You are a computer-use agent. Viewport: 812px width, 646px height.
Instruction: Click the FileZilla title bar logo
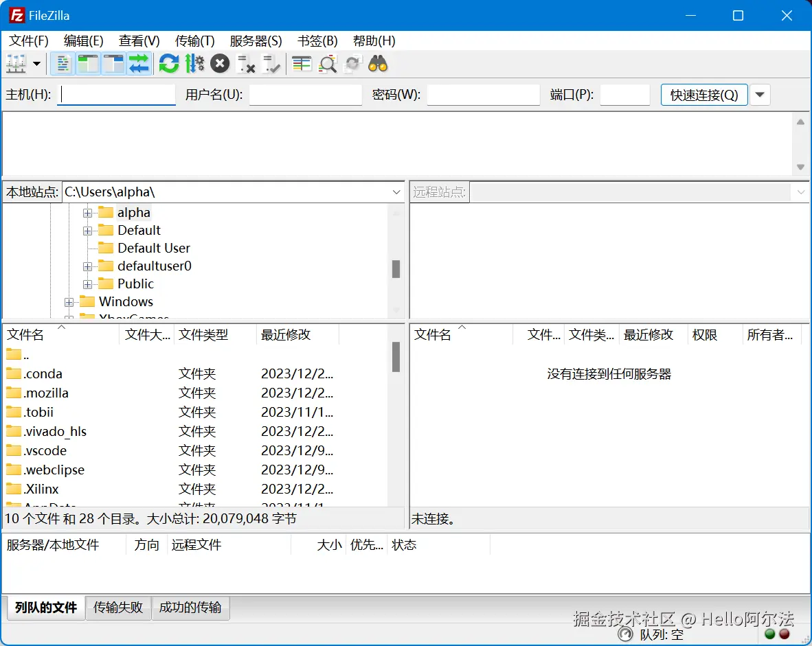pos(17,16)
